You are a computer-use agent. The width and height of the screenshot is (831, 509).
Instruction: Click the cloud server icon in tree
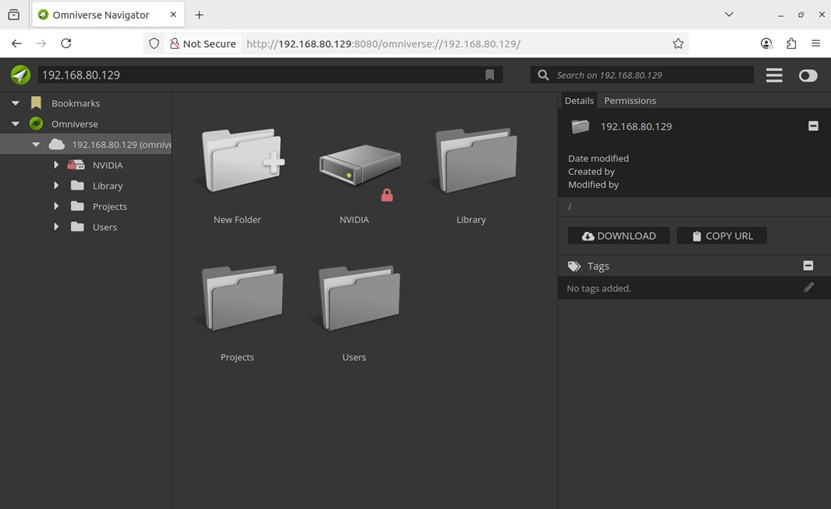(57, 144)
